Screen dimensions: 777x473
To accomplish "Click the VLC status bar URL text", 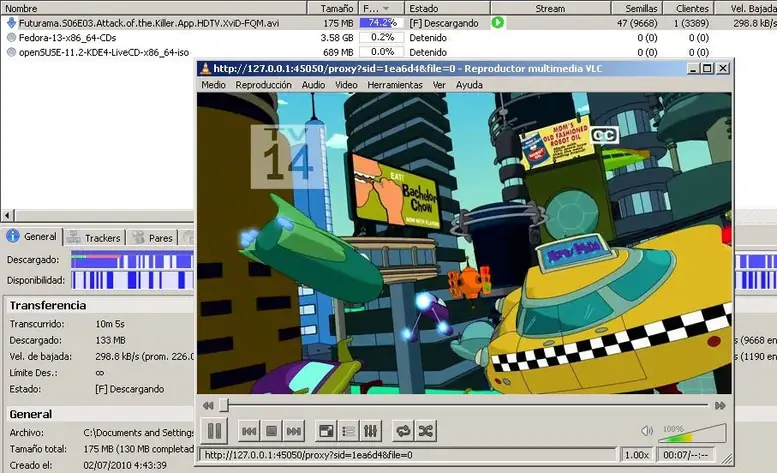I will click(x=308, y=455).
